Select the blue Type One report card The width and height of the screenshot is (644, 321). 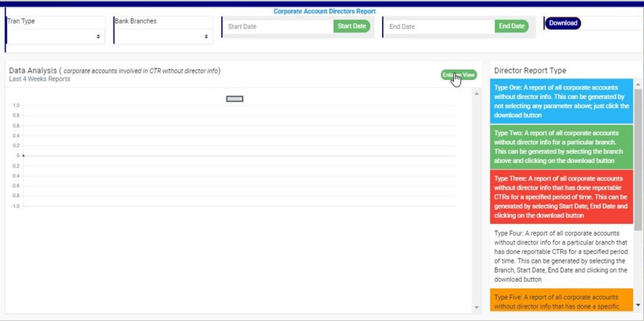561,102
